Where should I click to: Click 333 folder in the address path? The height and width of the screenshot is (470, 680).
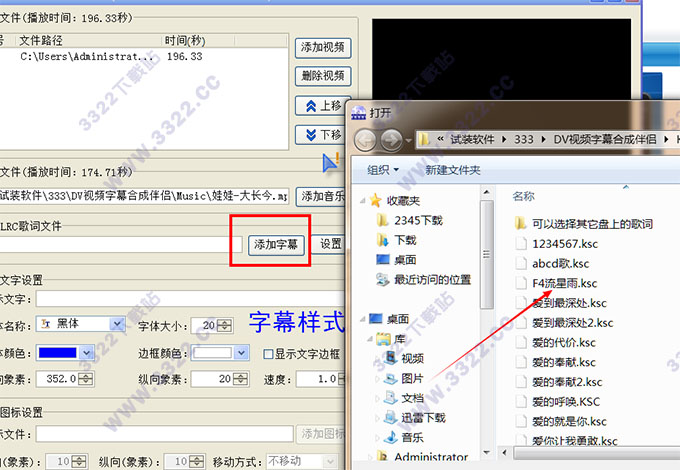coord(523,139)
